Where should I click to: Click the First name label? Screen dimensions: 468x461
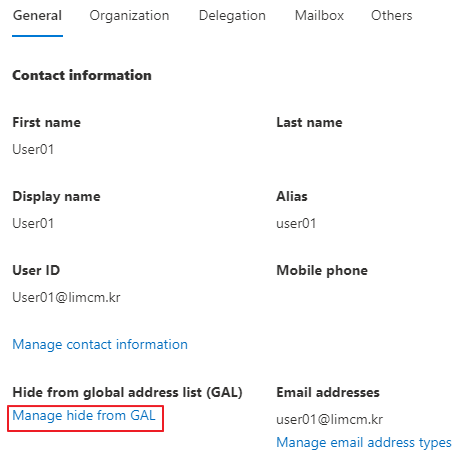[46, 123]
